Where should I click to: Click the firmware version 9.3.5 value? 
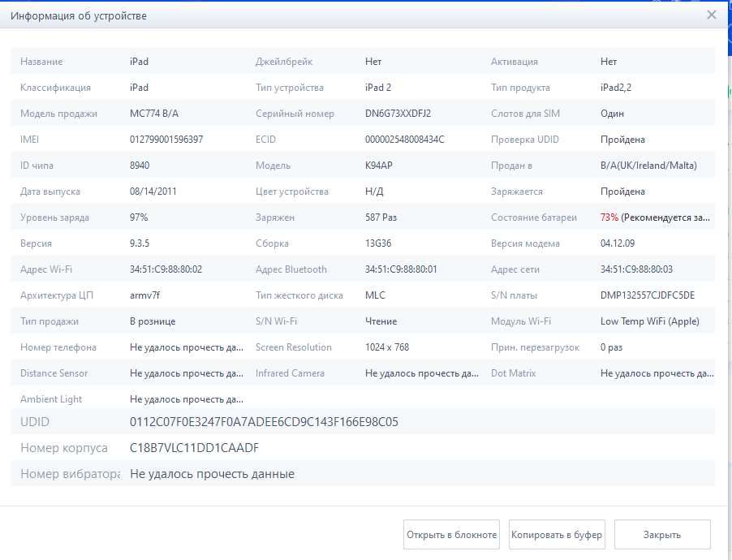click(140, 243)
